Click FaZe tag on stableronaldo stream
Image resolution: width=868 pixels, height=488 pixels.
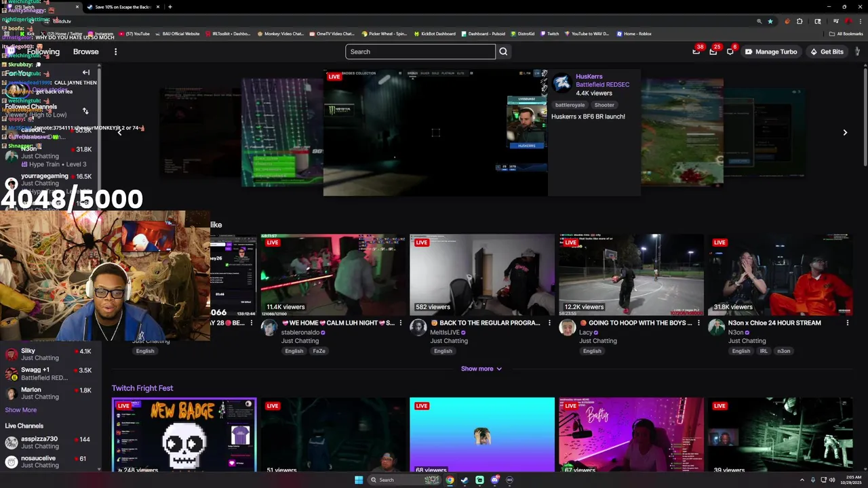319,351
